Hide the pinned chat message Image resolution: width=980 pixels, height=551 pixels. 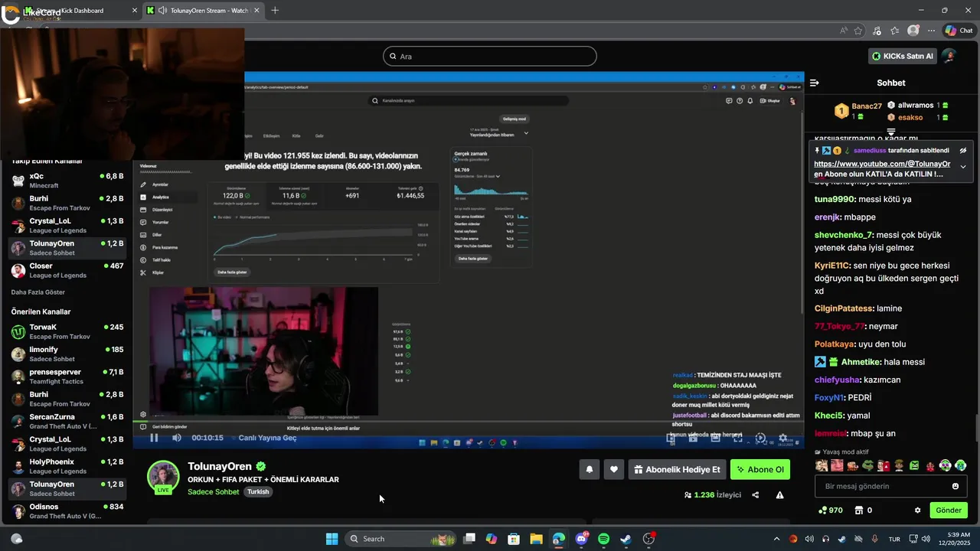[x=963, y=151]
